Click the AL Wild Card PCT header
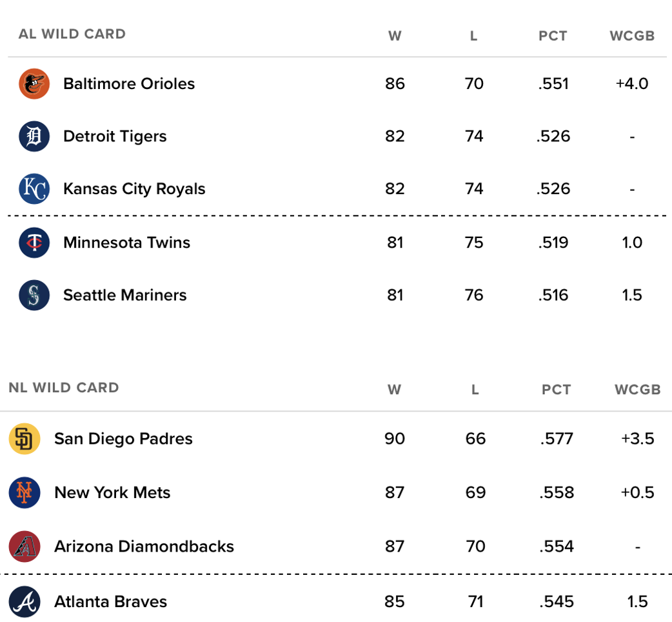This screenshot has width=672, height=622. tap(553, 36)
